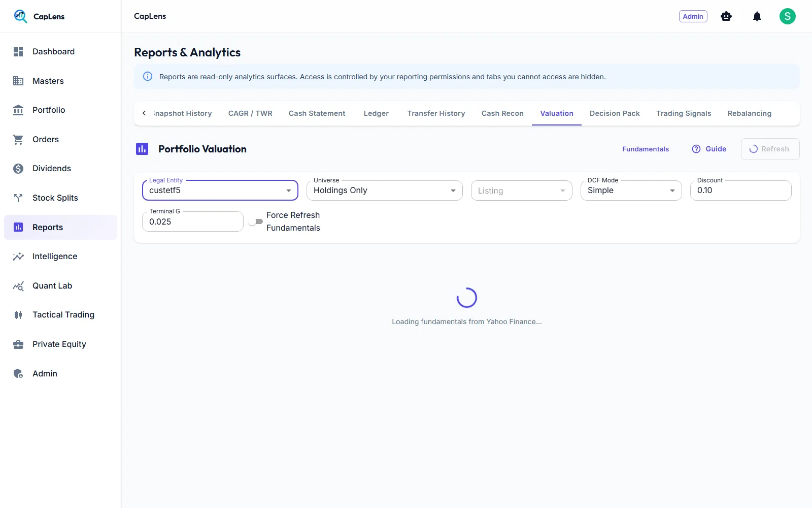Click the Stock Splits fork icon
Screen dimensions: 812x508
18,198
